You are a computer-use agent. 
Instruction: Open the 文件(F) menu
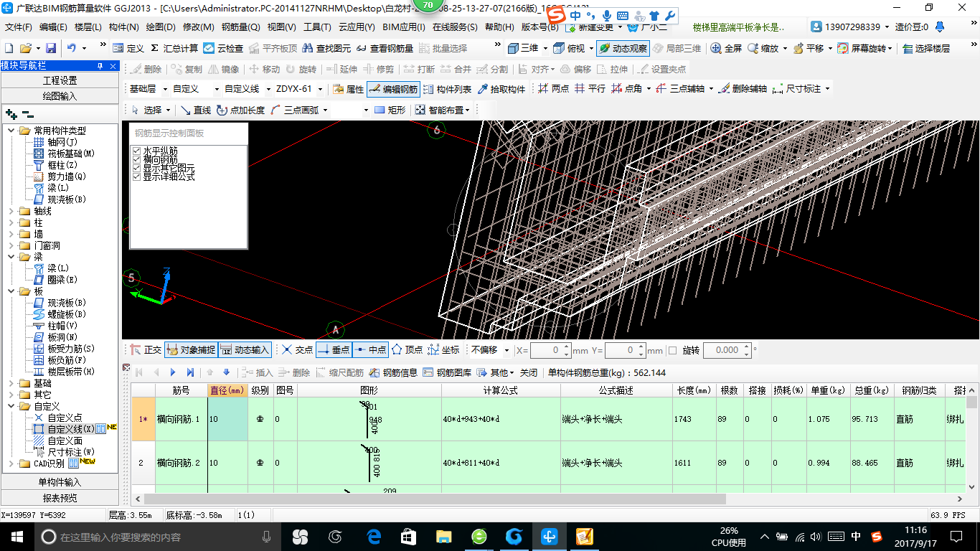click(19, 27)
